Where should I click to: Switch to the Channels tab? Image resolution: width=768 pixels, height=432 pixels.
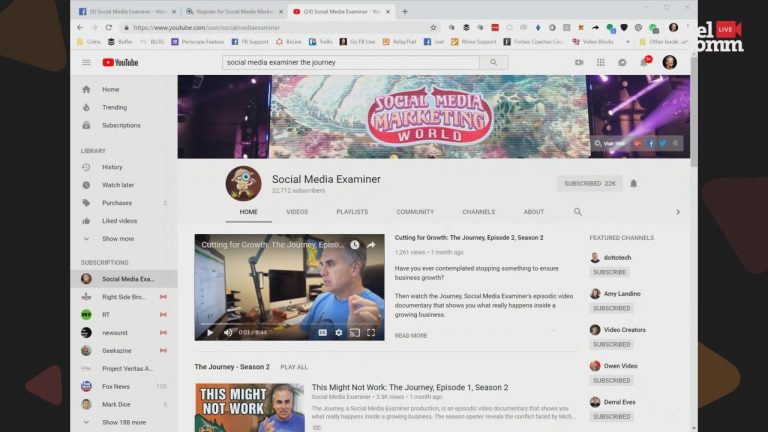(x=479, y=212)
